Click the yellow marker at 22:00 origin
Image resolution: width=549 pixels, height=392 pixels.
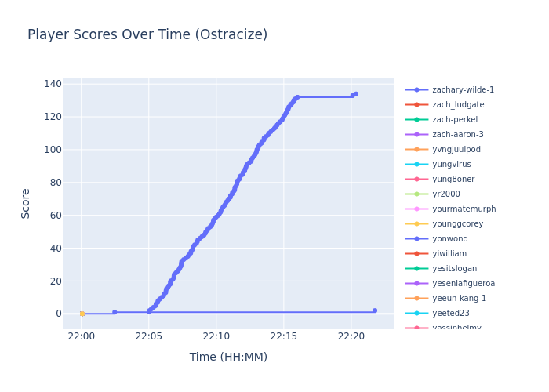(x=82, y=314)
